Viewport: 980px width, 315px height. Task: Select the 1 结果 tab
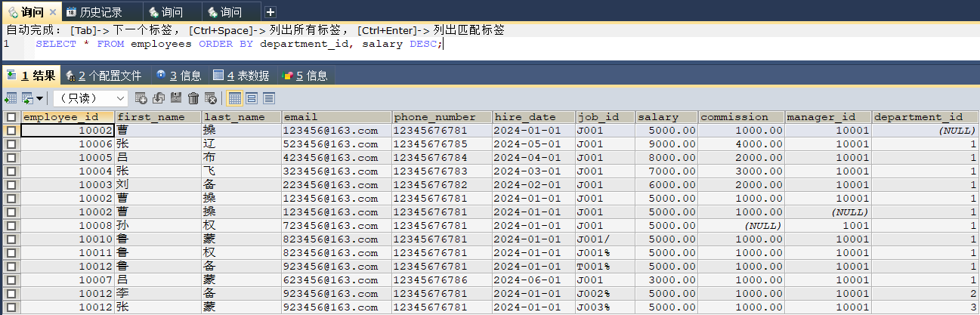[x=30, y=76]
